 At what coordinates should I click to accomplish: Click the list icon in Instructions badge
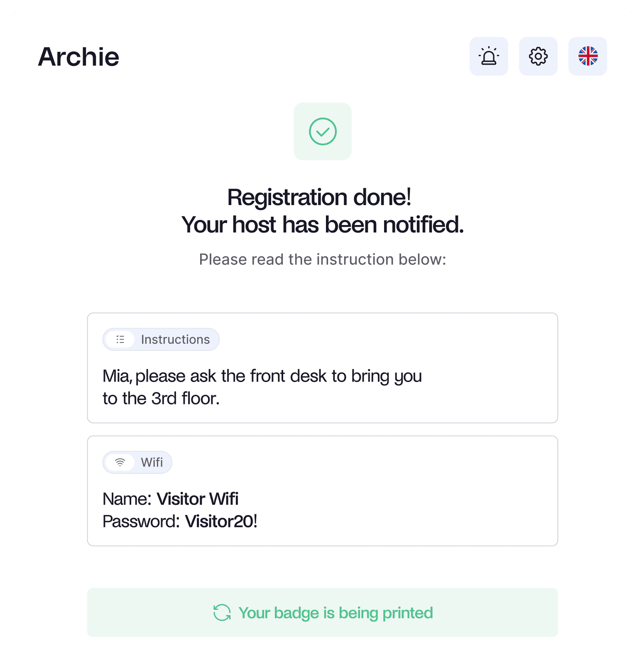[120, 339]
